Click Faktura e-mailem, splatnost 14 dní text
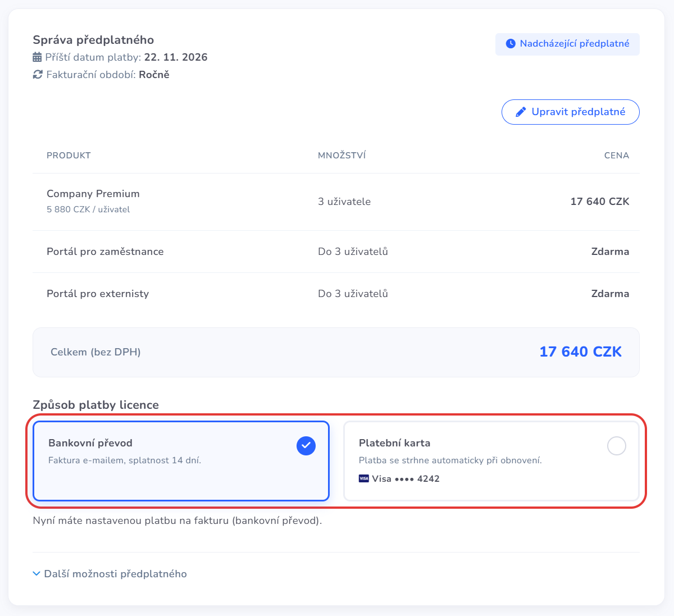The width and height of the screenshot is (674, 616). coord(125,460)
